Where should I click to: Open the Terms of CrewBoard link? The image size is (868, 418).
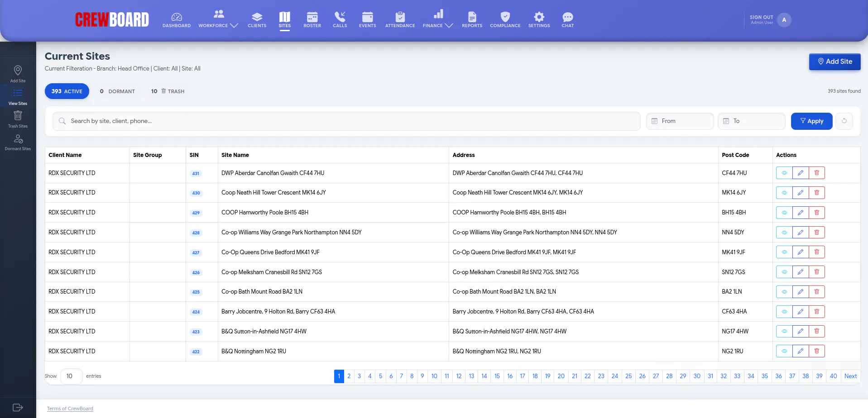click(70, 408)
